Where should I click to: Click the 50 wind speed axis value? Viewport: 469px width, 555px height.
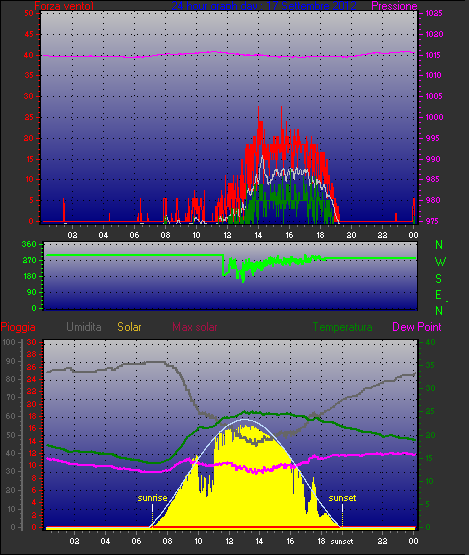click(x=29, y=13)
